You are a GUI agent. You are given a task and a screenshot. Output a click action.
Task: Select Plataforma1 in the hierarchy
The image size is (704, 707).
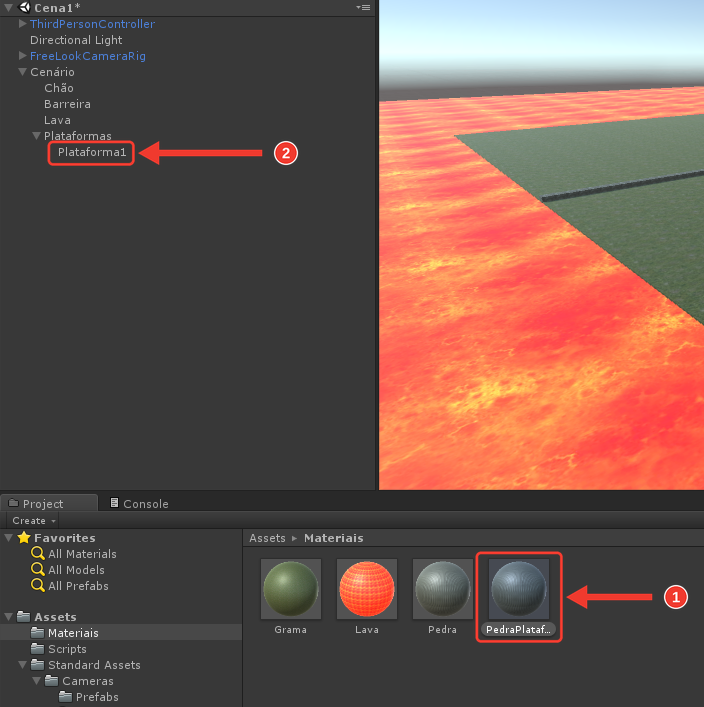[92, 152]
